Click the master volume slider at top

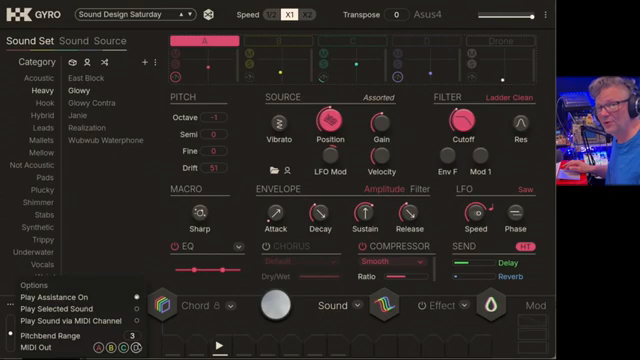[506, 16]
